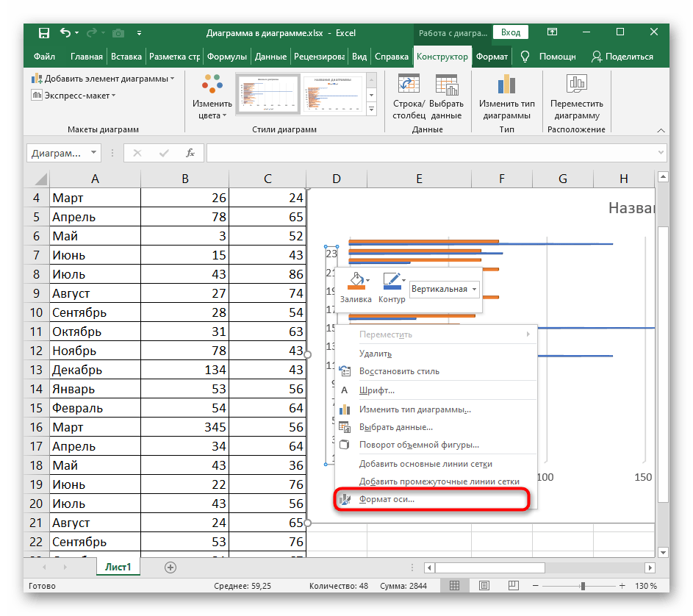Click the Select All corner triangle
The height and width of the screenshot is (616, 693).
coord(40,179)
